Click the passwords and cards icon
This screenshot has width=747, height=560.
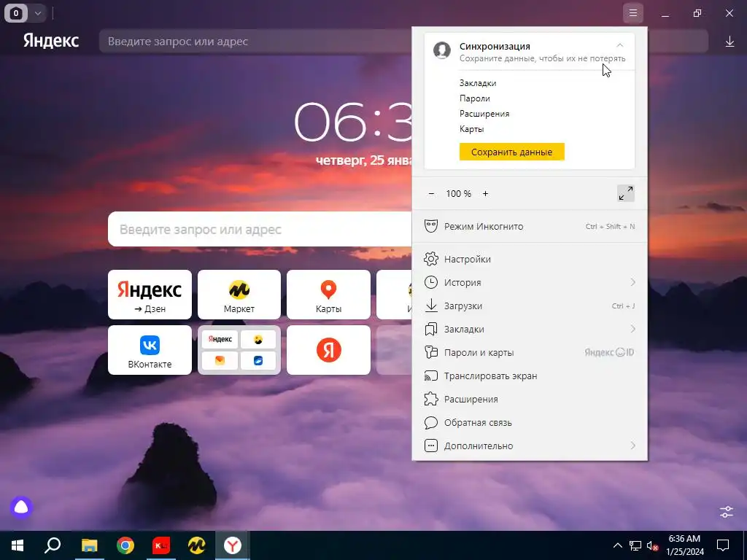click(430, 352)
